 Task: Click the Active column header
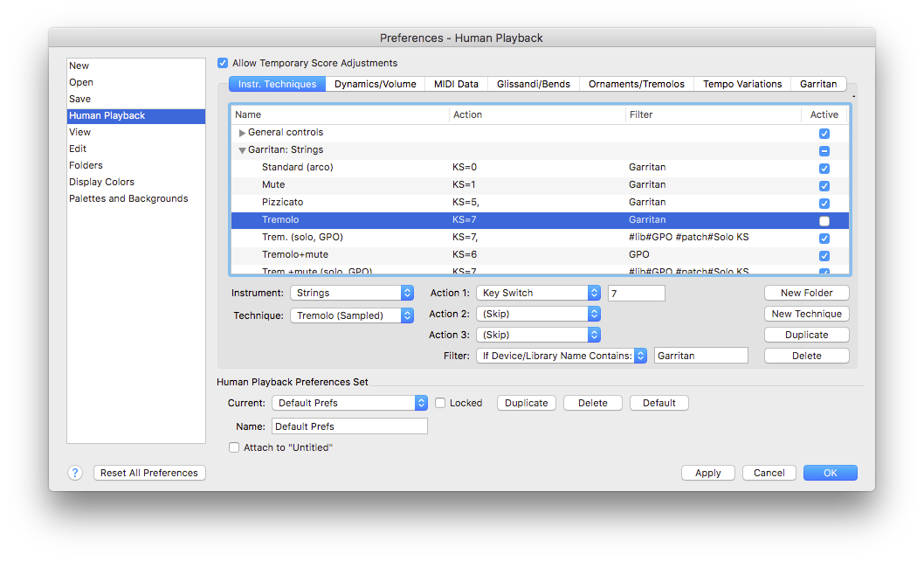824,114
